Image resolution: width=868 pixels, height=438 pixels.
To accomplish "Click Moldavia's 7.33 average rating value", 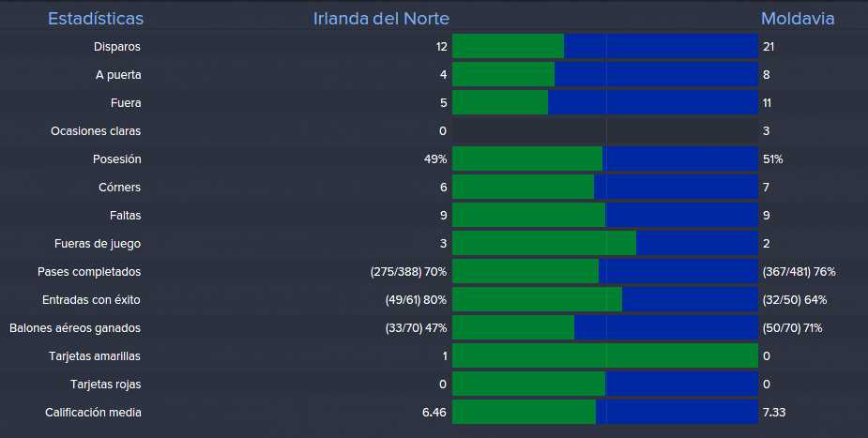I will 775,413.
